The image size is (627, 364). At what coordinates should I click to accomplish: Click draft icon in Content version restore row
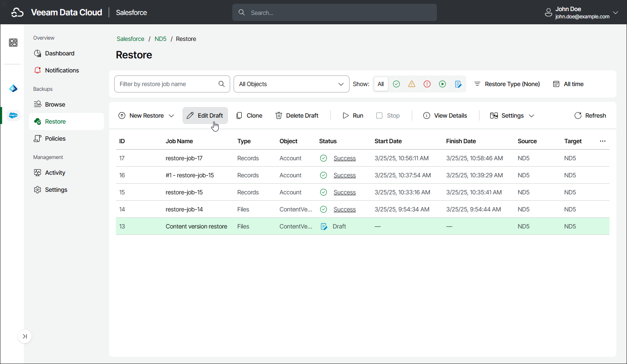[x=324, y=226]
